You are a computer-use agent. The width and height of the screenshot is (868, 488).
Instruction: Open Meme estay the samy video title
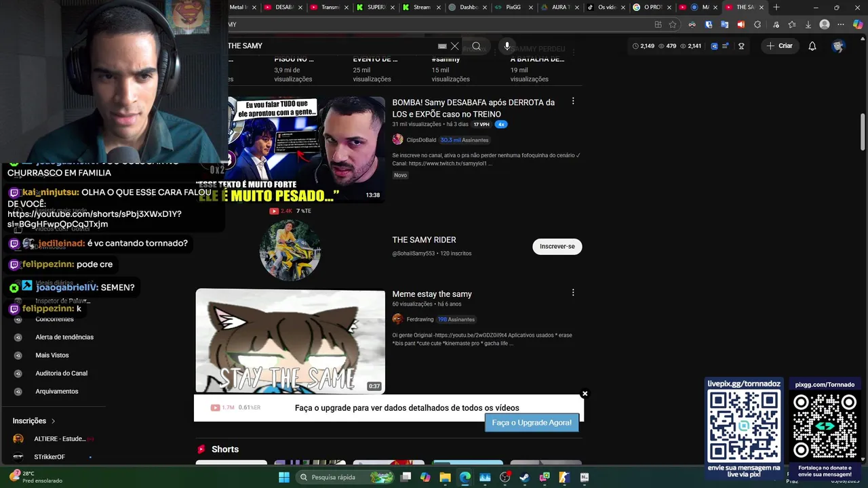432,294
